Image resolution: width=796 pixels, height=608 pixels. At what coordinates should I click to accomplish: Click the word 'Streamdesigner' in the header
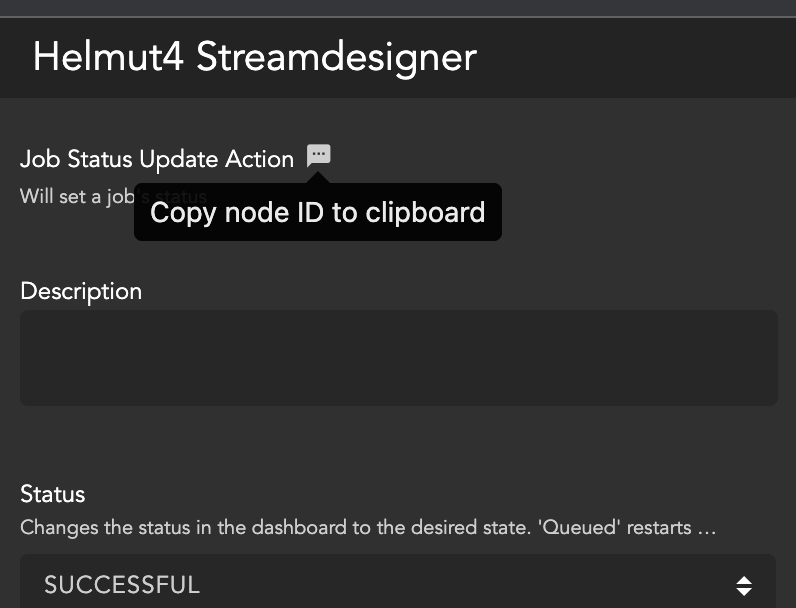336,57
